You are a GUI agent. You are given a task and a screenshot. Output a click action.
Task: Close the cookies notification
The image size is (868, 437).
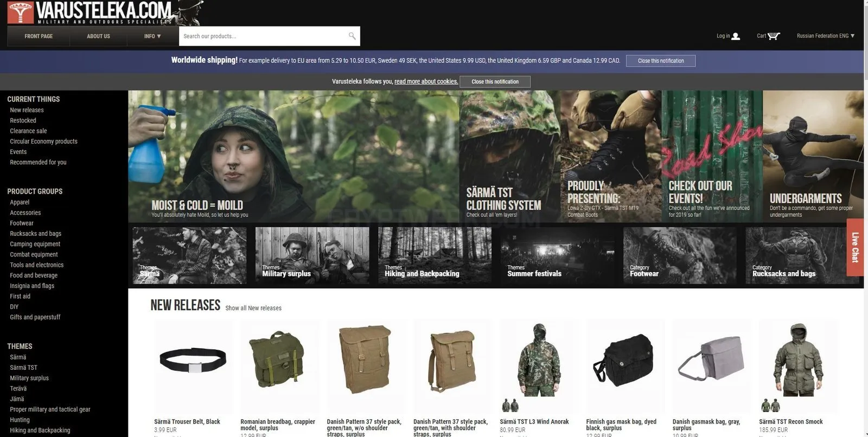click(495, 82)
